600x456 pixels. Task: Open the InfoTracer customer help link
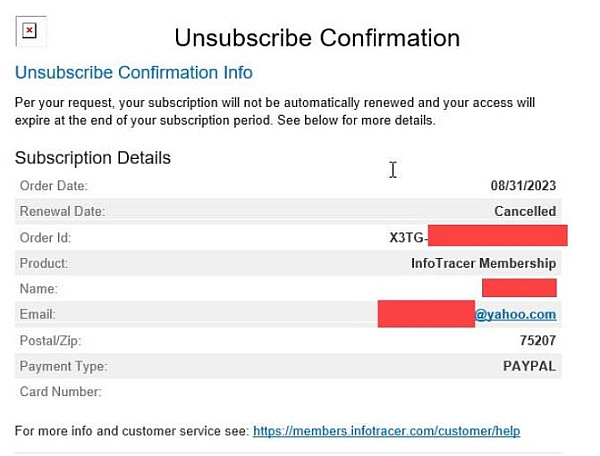pos(386,431)
